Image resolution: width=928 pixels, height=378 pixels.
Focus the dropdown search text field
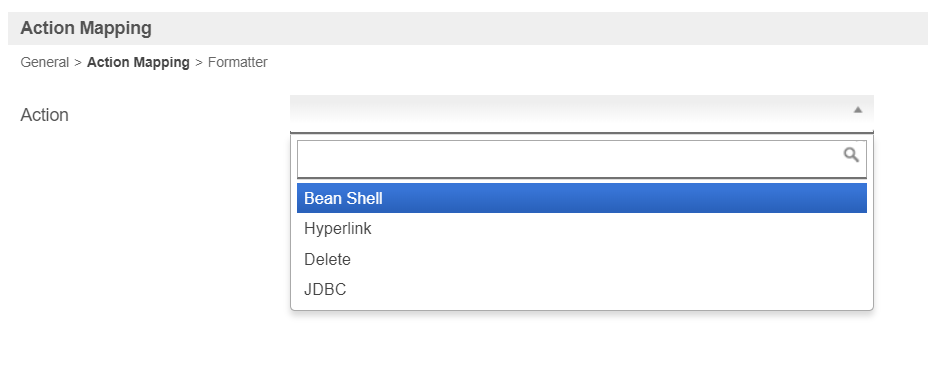point(582,159)
